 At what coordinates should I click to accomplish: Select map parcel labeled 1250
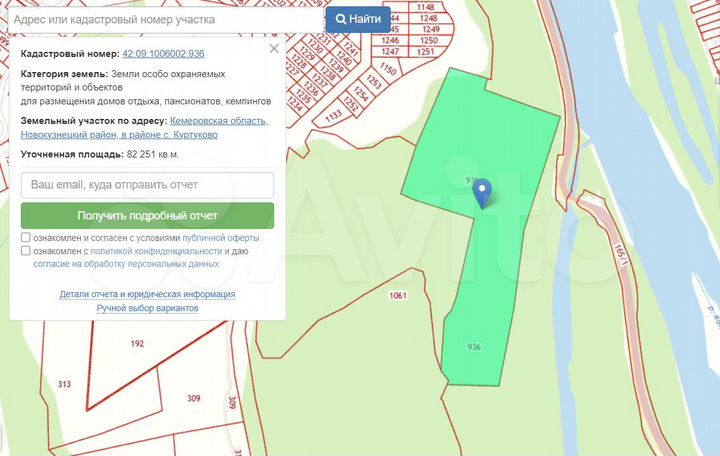point(429,40)
